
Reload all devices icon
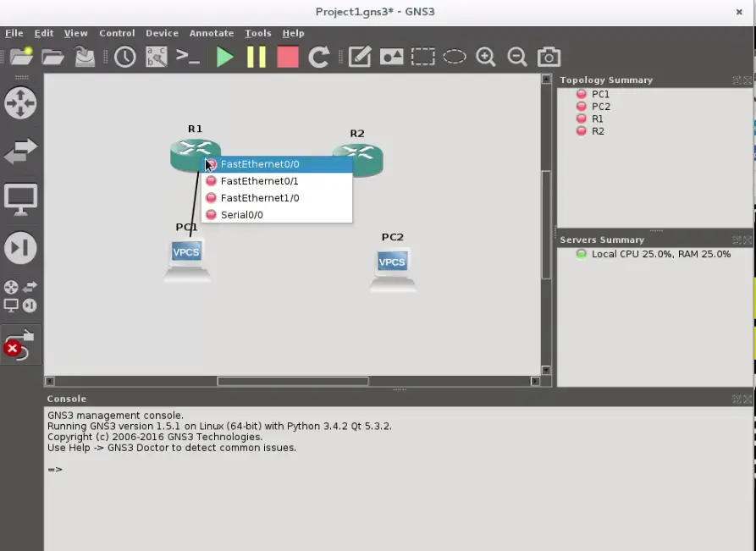tap(318, 57)
